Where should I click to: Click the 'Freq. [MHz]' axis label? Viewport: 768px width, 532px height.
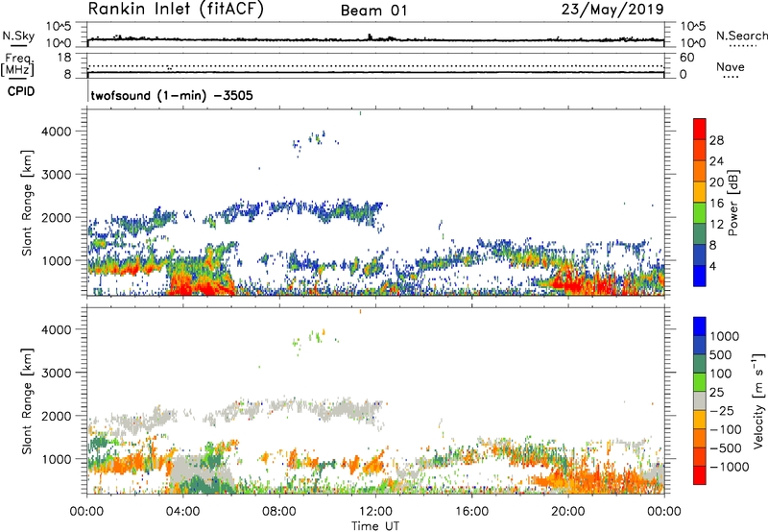click(x=18, y=65)
